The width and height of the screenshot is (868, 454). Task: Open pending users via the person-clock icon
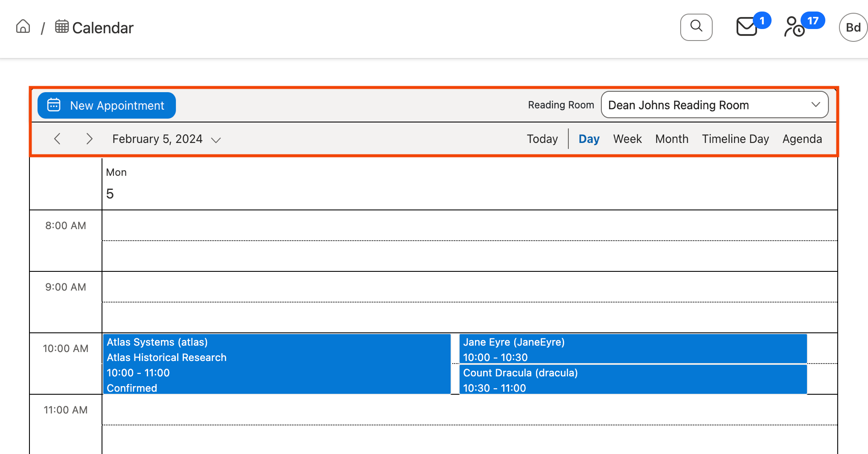tap(795, 27)
